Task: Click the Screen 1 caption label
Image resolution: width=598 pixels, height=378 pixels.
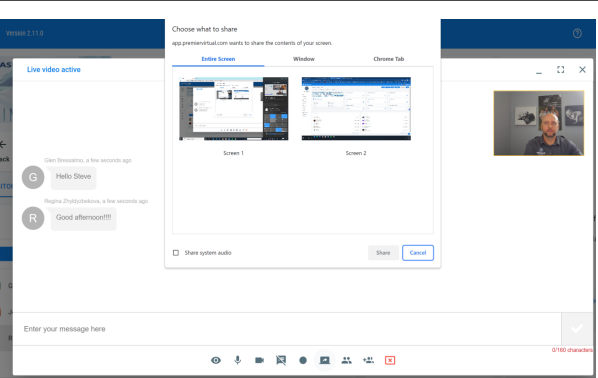Action: [x=233, y=153]
